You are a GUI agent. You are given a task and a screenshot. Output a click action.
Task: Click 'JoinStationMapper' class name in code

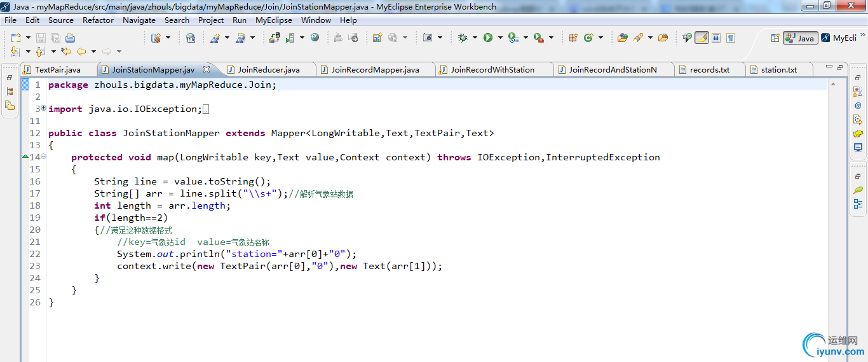click(172, 133)
